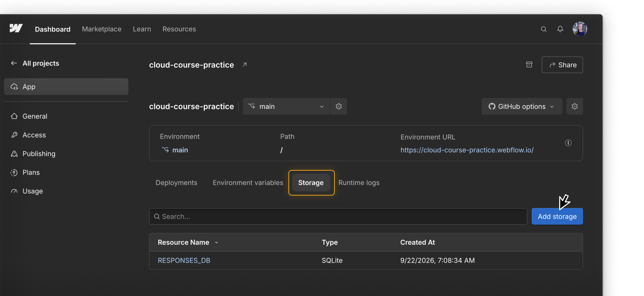Click the Add storage button
Screen dimensions: 644x296
tap(557, 217)
